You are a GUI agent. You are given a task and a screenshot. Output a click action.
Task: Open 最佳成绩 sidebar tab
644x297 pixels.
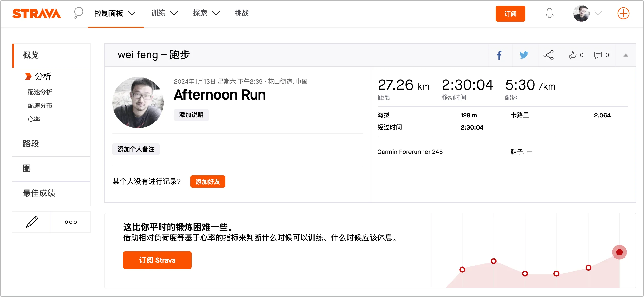pos(39,193)
